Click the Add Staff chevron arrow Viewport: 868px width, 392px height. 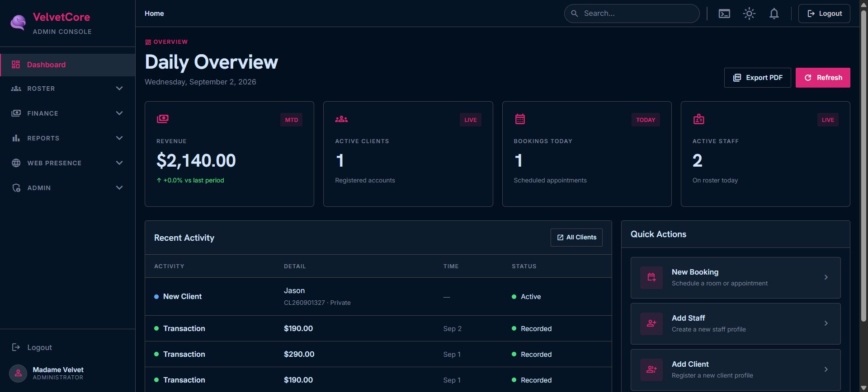click(x=826, y=323)
